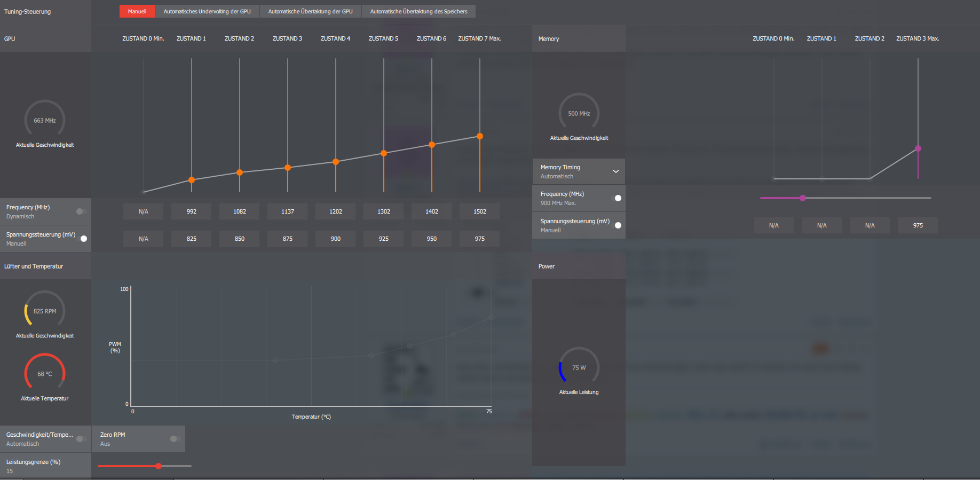Click the Temperatur (°C) axis label
Viewport: 980px width, 480px height.
pos(311,416)
